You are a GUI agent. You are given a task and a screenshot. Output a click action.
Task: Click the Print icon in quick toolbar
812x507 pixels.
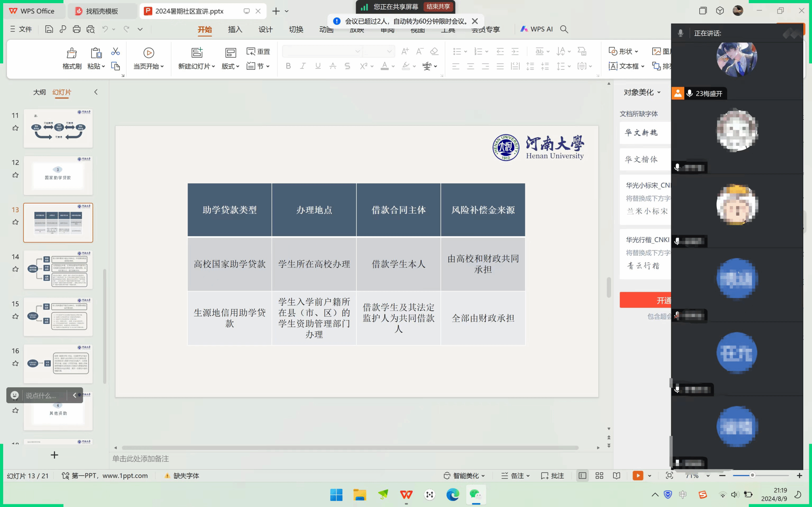tap(77, 29)
